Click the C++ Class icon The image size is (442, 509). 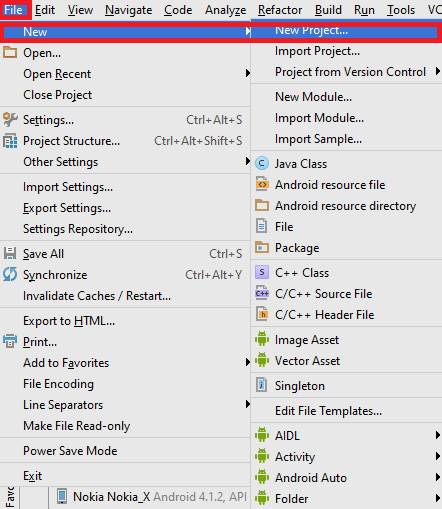(262, 272)
